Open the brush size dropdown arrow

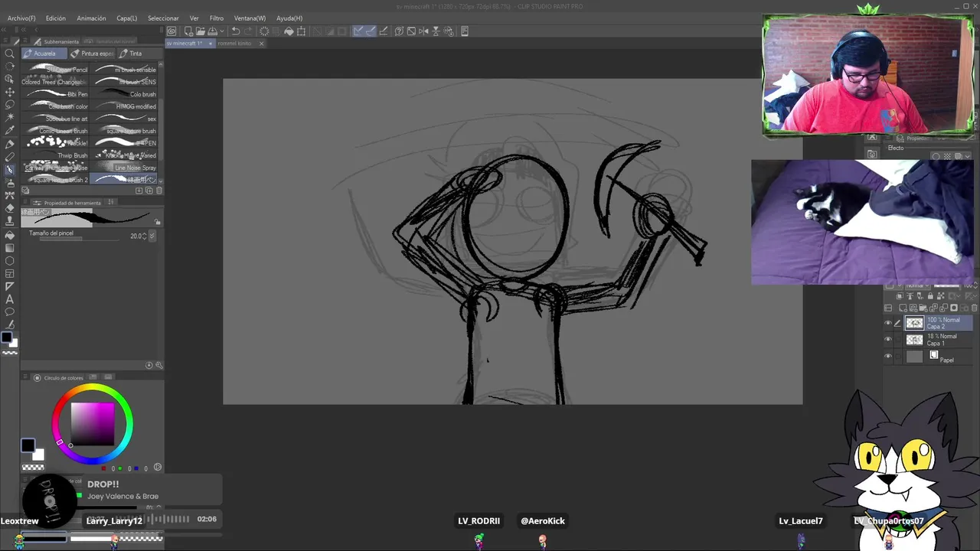point(152,236)
